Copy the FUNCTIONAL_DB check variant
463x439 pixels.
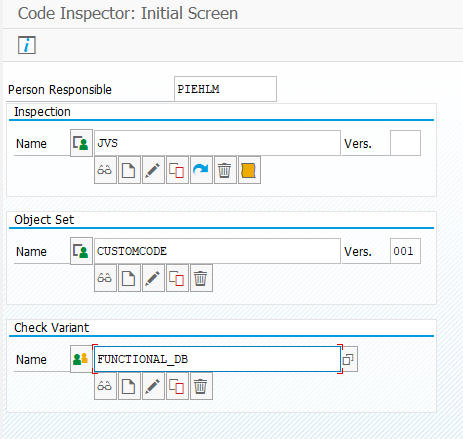[177, 386]
